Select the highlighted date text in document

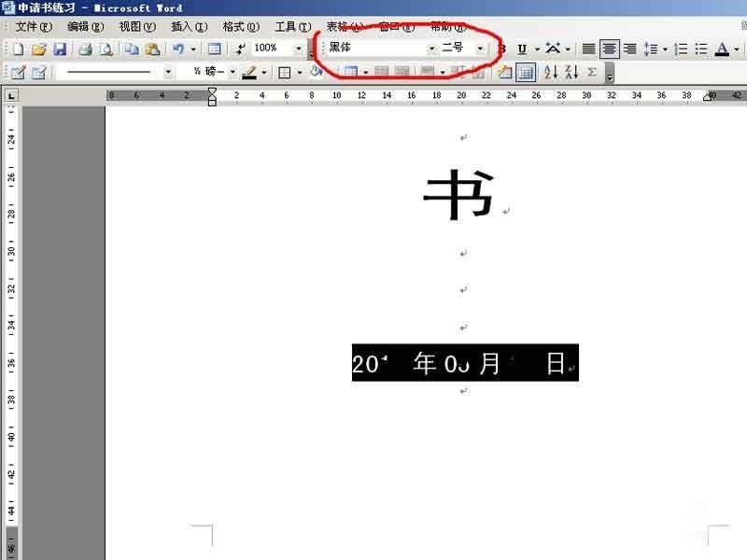[464, 363]
